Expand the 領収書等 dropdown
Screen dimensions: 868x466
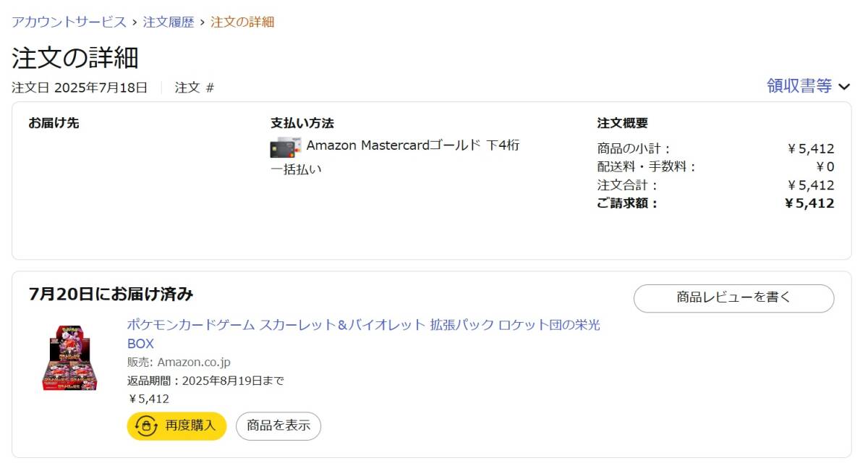pos(799,86)
